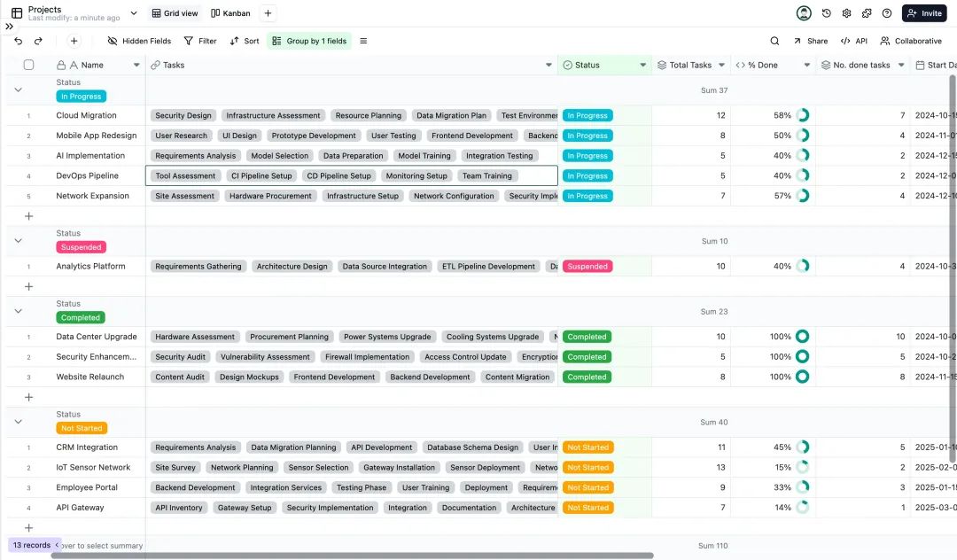Switch to Grid view

[x=175, y=12]
